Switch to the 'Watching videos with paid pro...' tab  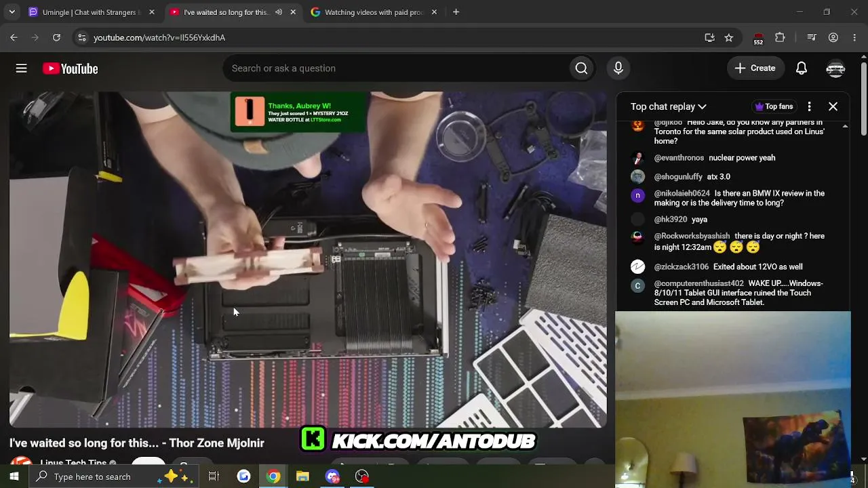(x=373, y=12)
